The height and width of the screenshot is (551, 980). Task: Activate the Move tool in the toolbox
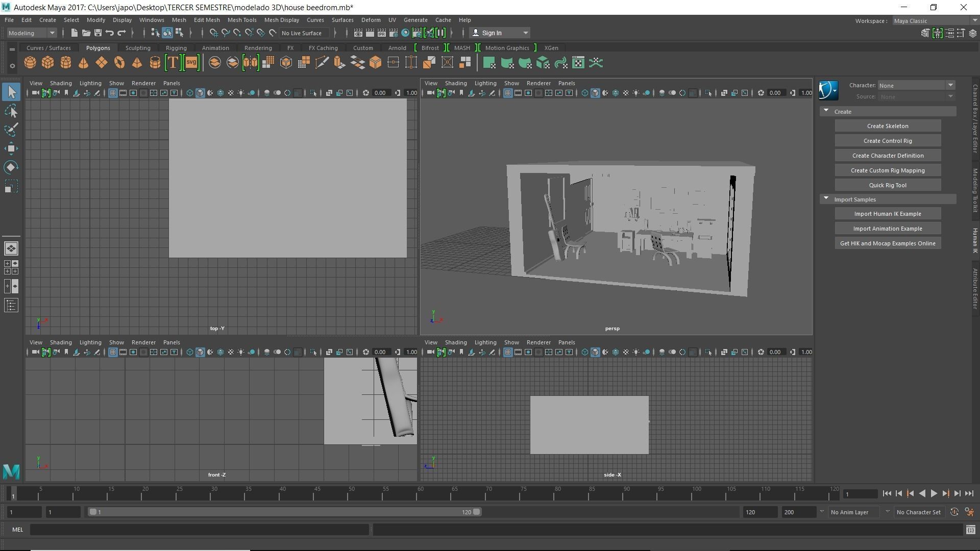click(11, 149)
